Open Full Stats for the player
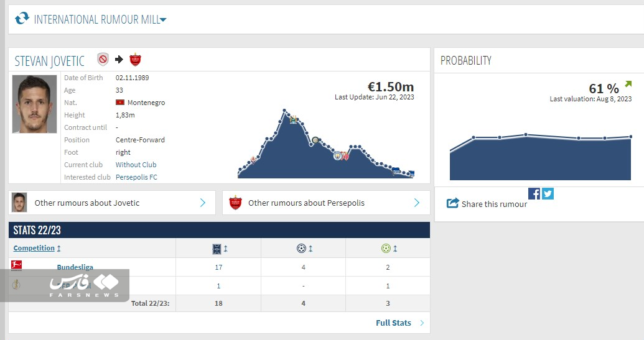The width and height of the screenshot is (644, 340). 393,323
